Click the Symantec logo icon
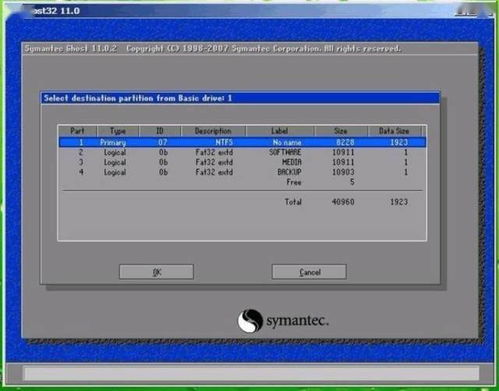The image size is (499, 391). point(250,321)
